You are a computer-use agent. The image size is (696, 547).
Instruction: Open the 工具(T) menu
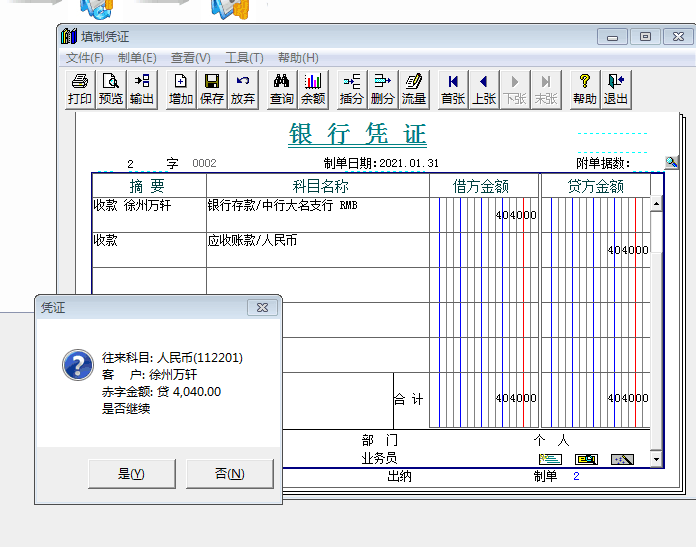click(x=244, y=58)
